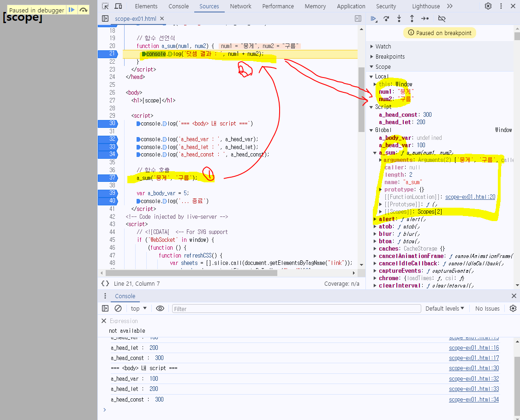Viewport: 520px width, 420px height.
Task: Open the Application tab
Action: 351,6
